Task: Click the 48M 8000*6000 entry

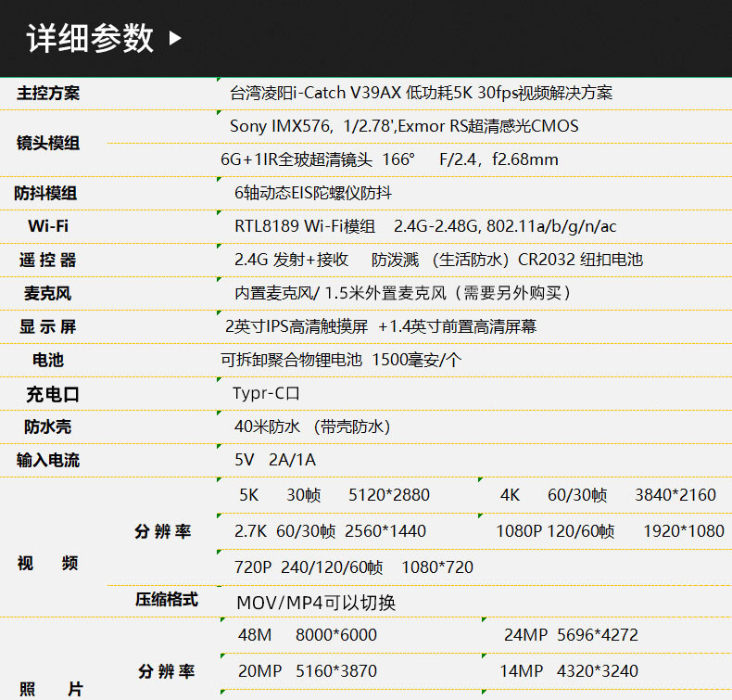Action: pos(308,635)
